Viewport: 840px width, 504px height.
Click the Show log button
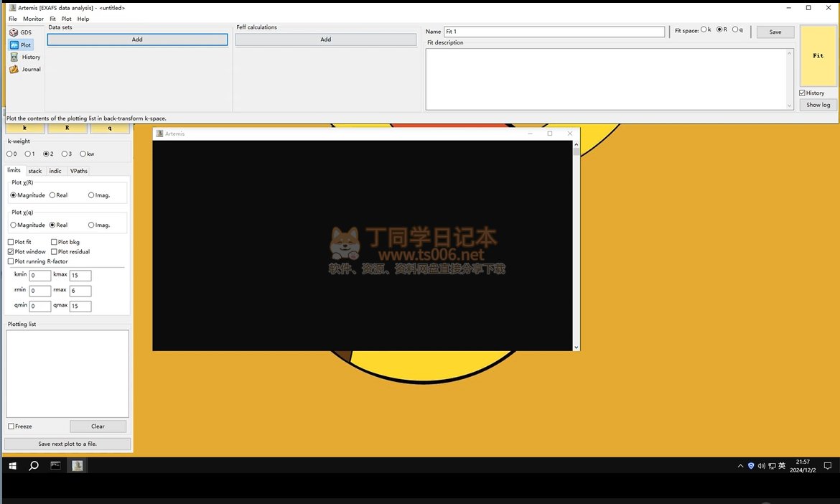pyautogui.click(x=818, y=105)
